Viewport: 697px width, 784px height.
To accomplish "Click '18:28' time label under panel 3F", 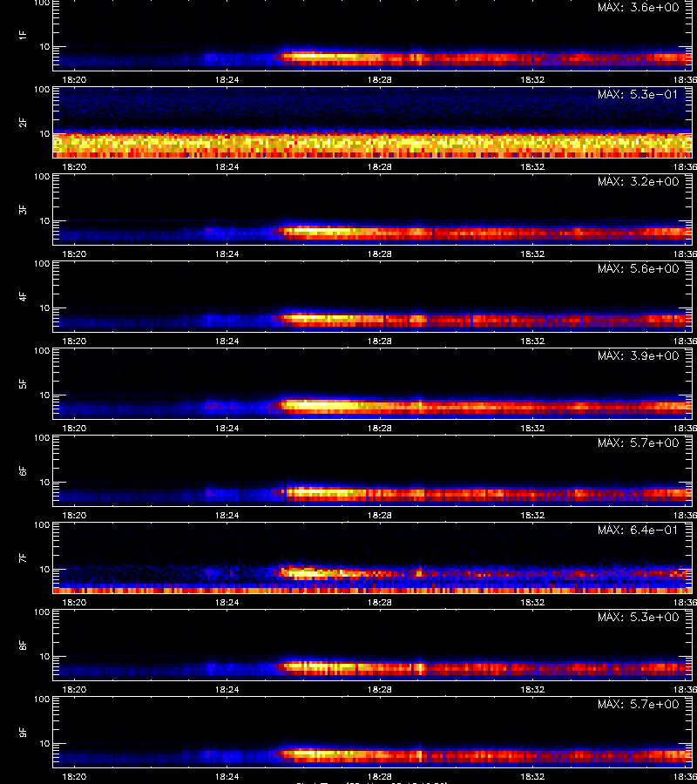I will (x=380, y=253).
